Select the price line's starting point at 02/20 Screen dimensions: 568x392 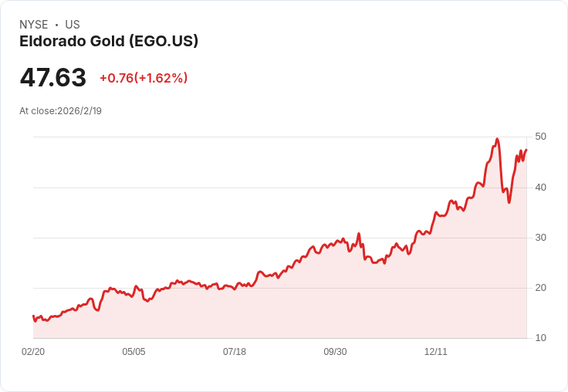[33, 316]
